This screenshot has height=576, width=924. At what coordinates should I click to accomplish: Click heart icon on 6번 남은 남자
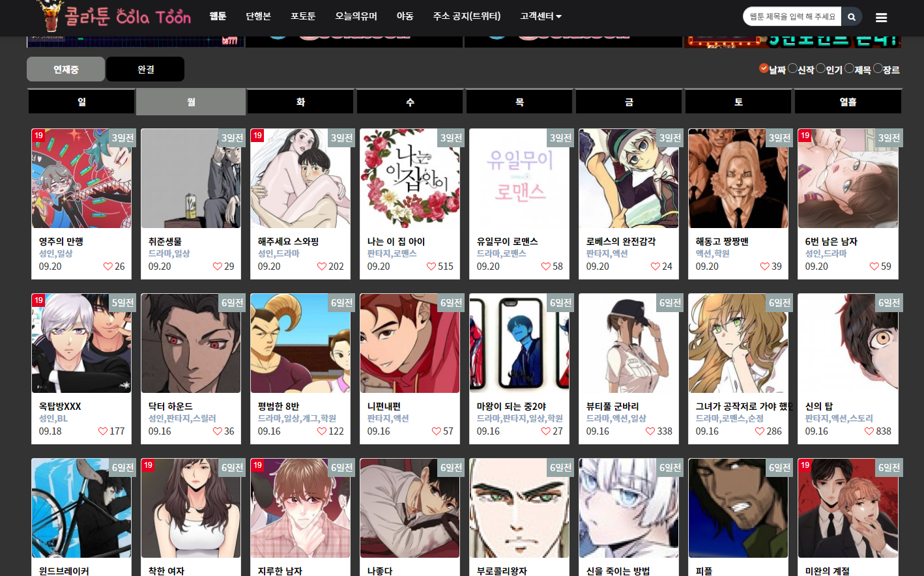[x=874, y=266]
